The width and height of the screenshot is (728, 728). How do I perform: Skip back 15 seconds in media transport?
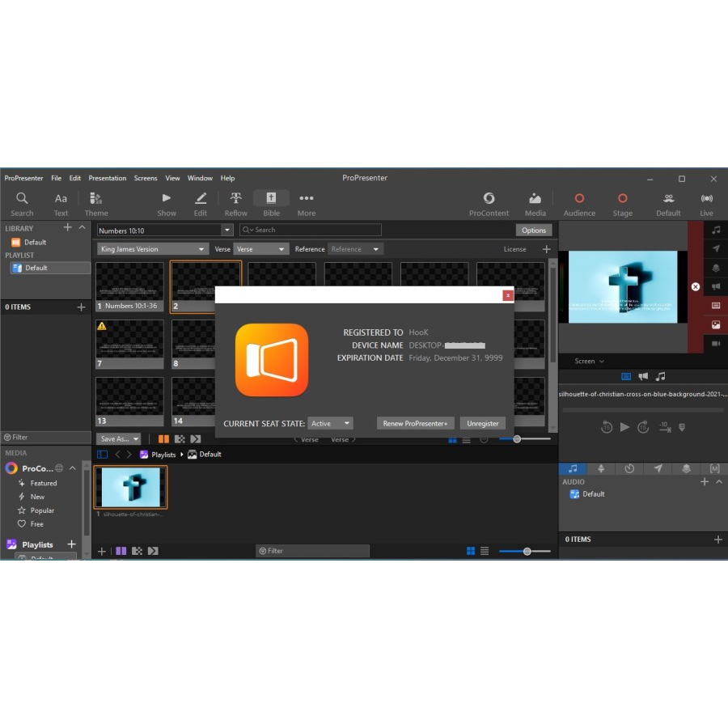coord(607,427)
